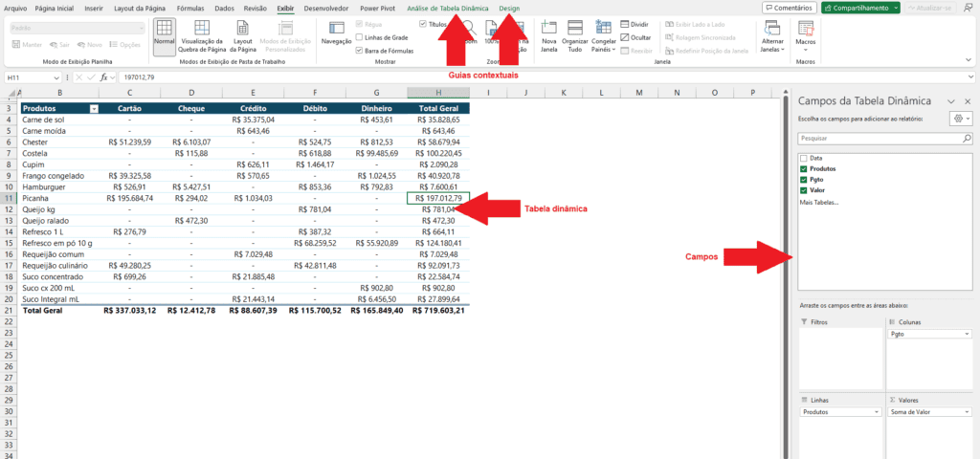
Task: Check the Data field checkbox
Action: coord(804,159)
